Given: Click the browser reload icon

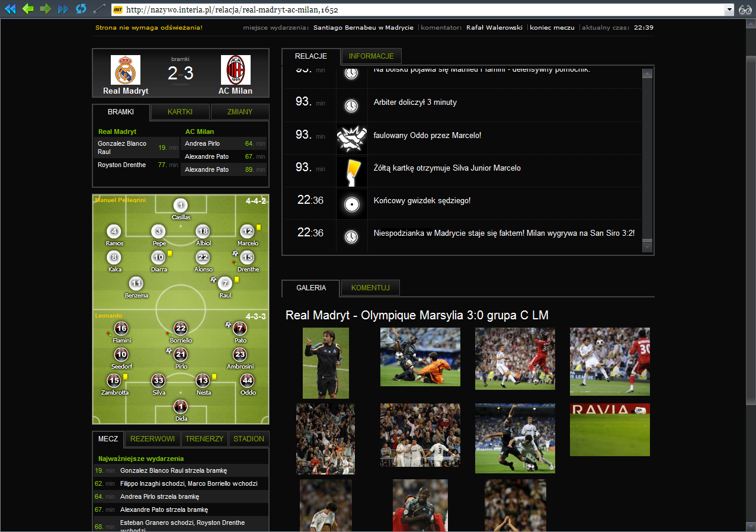Looking at the screenshot, I should pyautogui.click(x=81, y=9).
